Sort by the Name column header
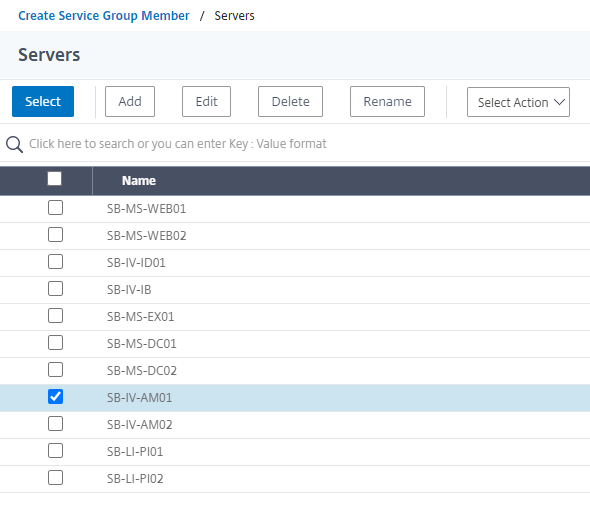The height and width of the screenshot is (507, 590). point(138,181)
